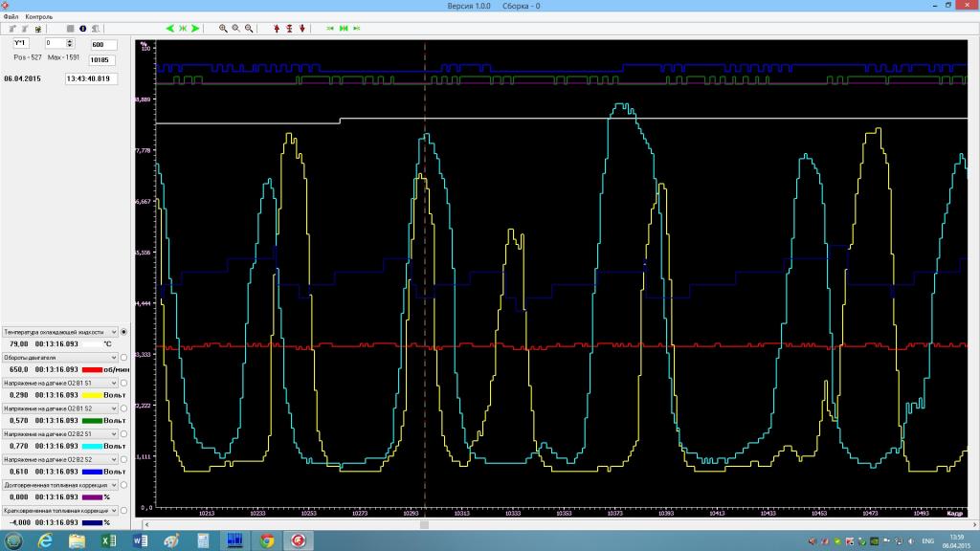Click the red down arrow icon
Screen dimensions: 980x551
(x=303, y=29)
